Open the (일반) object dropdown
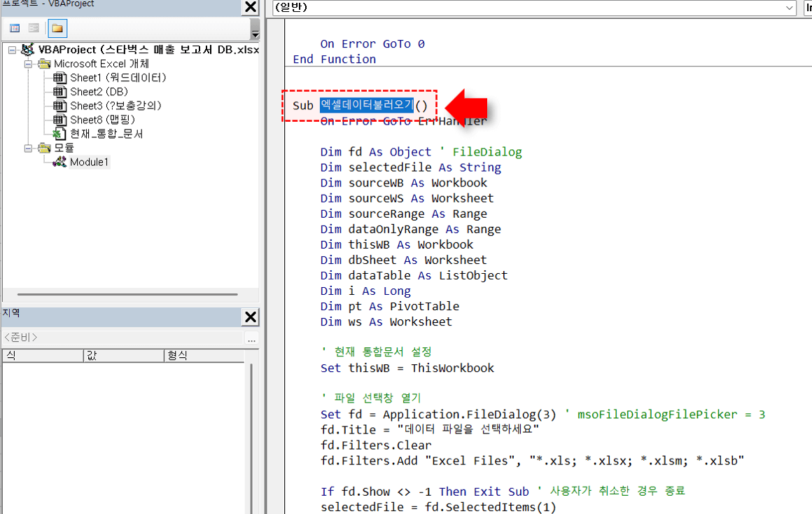 click(790, 8)
